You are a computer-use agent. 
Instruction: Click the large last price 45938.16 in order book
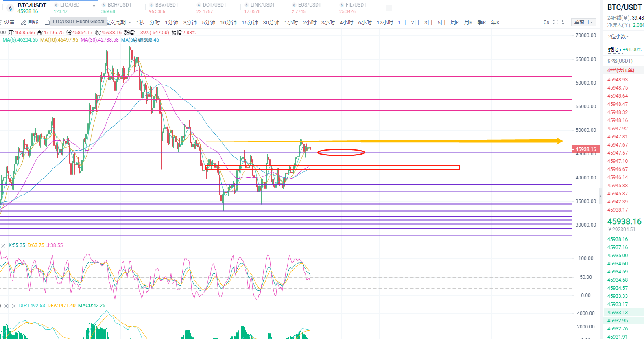[x=624, y=221]
